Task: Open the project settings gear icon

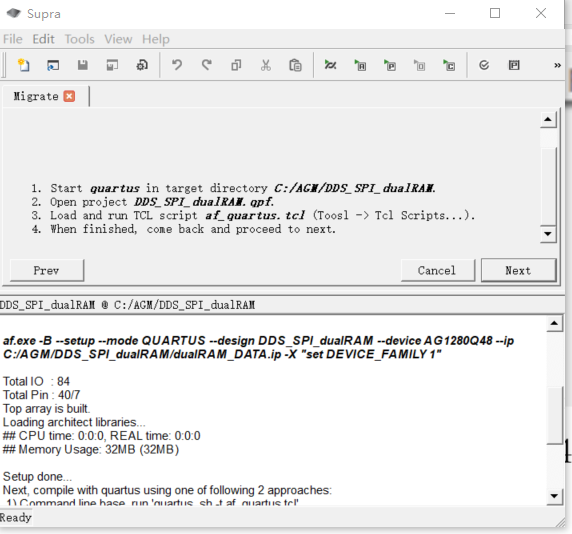Action: point(142,65)
